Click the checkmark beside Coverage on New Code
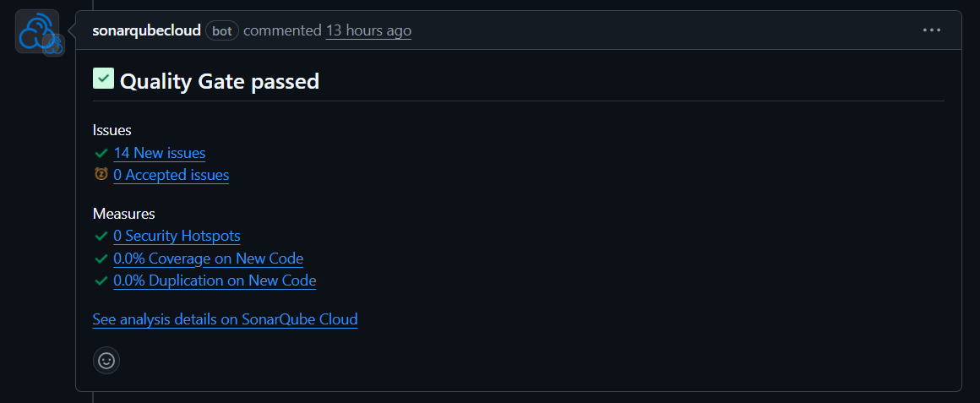 pyautogui.click(x=101, y=259)
